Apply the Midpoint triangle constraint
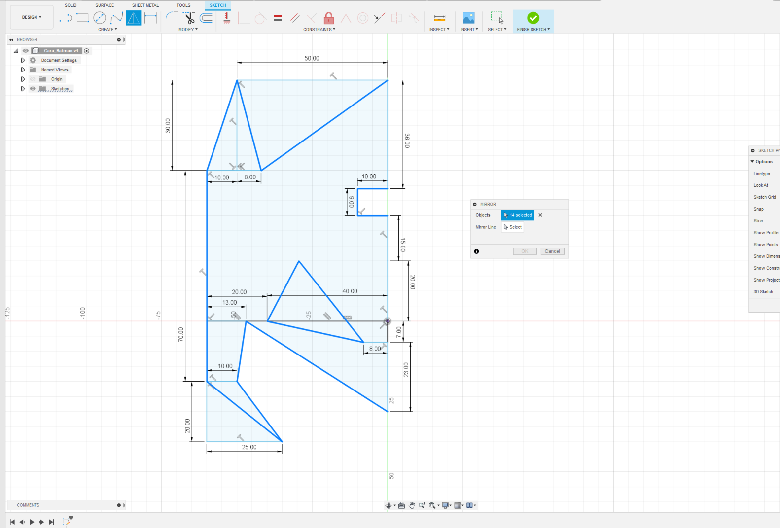 click(346, 19)
